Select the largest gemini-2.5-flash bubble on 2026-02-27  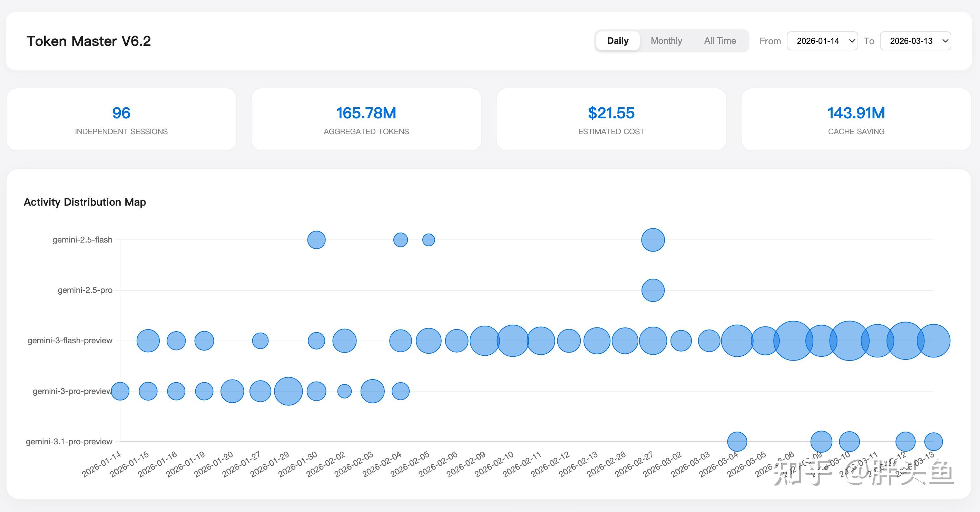click(x=653, y=240)
